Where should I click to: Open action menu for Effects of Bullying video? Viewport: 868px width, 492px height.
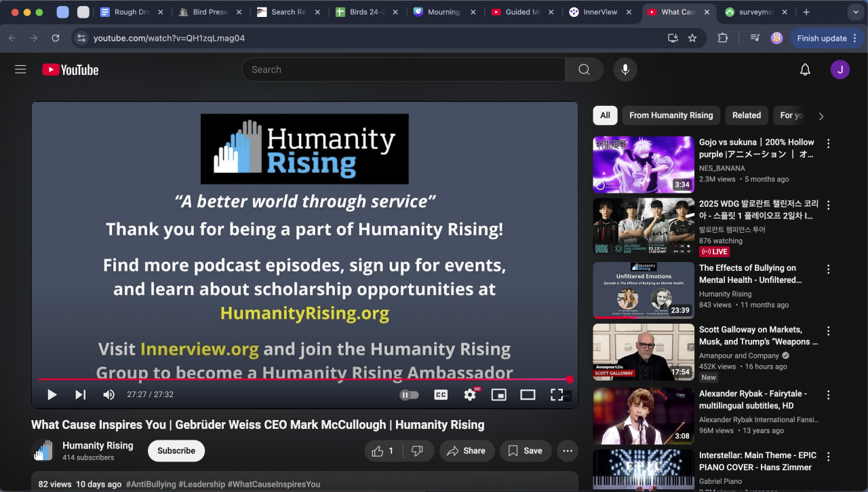tap(828, 269)
